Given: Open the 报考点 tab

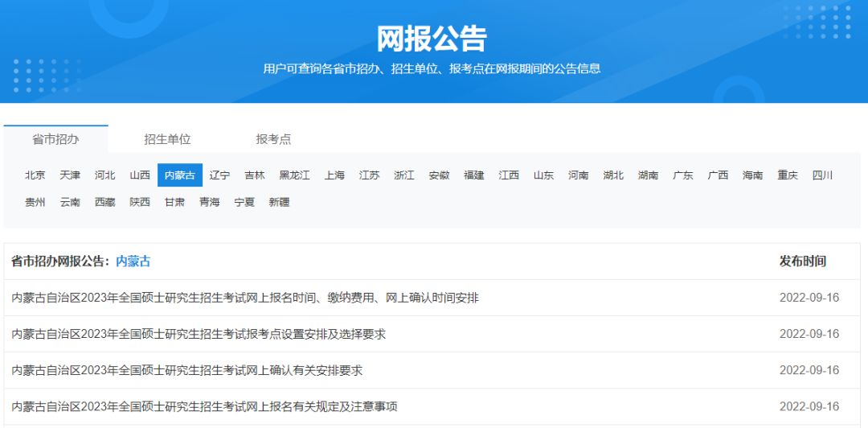Looking at the screenshot, I should pyautogui.click(x=273, y=139).
